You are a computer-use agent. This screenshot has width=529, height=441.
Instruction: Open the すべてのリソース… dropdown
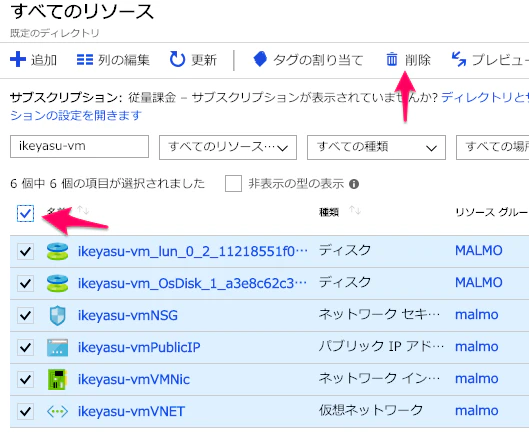click(x=228, y=147)
